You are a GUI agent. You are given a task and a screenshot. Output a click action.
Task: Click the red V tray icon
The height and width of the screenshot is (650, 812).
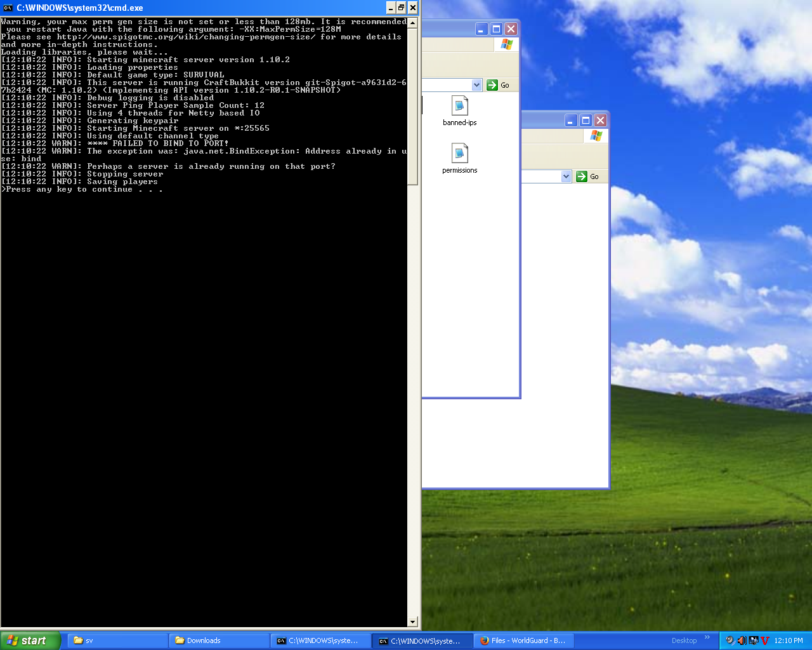click(x=765, y=640)
